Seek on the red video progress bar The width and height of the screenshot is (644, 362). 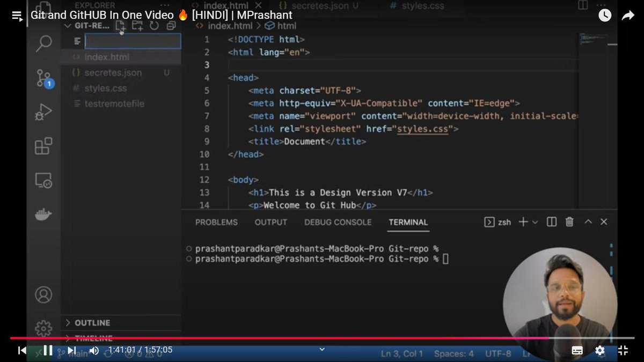tap(322, 338)
